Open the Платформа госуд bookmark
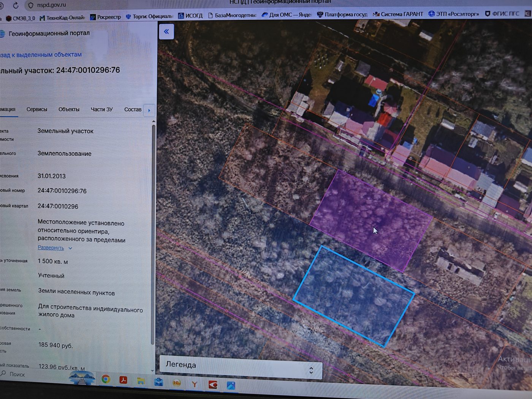Screen dimensions: 532x399 point(342,14)
